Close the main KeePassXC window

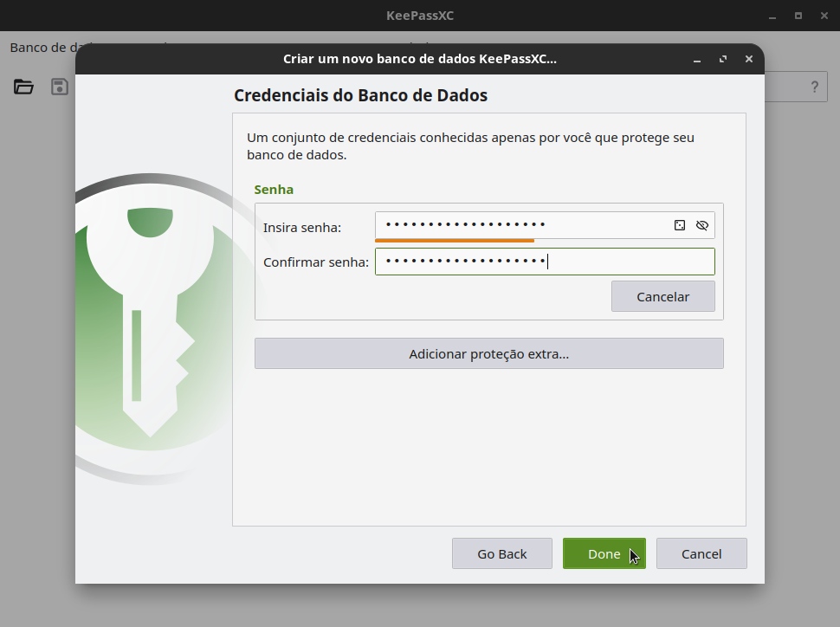pyautogui.click(x=824, y=16)
